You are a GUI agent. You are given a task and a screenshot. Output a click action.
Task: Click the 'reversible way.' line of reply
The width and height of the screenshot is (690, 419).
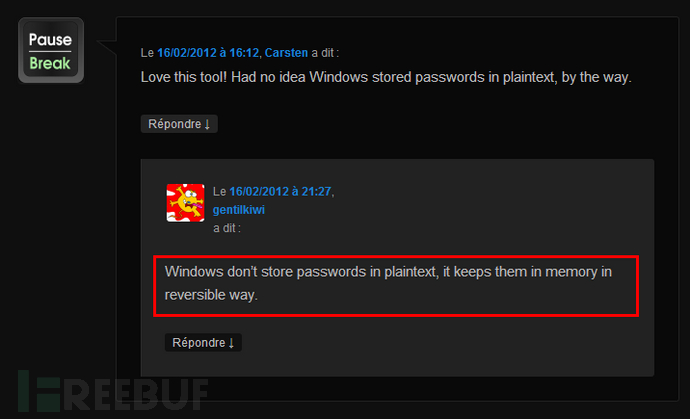[x=211, y=295]
